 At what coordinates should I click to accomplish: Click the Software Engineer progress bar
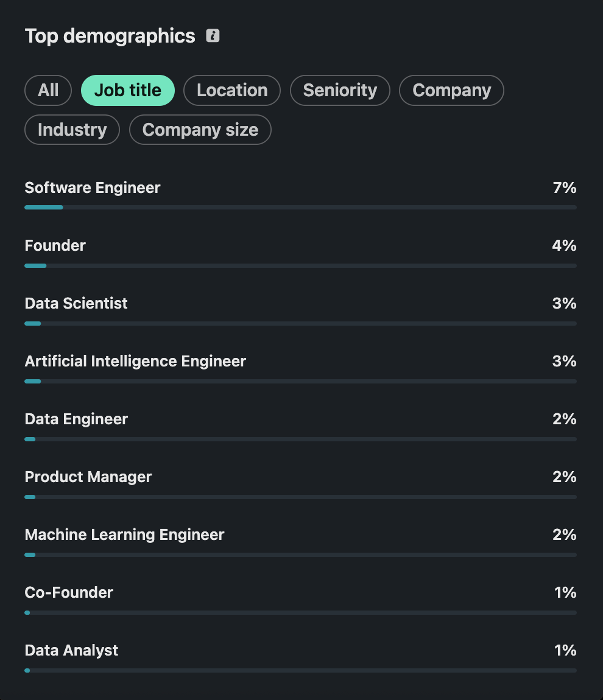click(x=301, y=207)
